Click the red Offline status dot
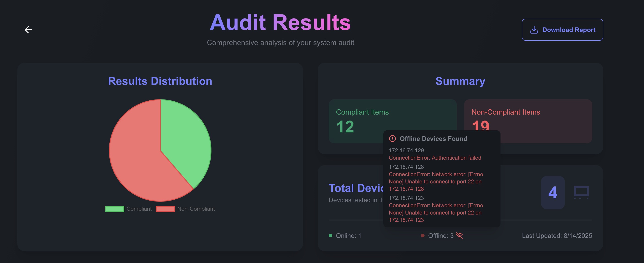644x263 pixels. 423,235
